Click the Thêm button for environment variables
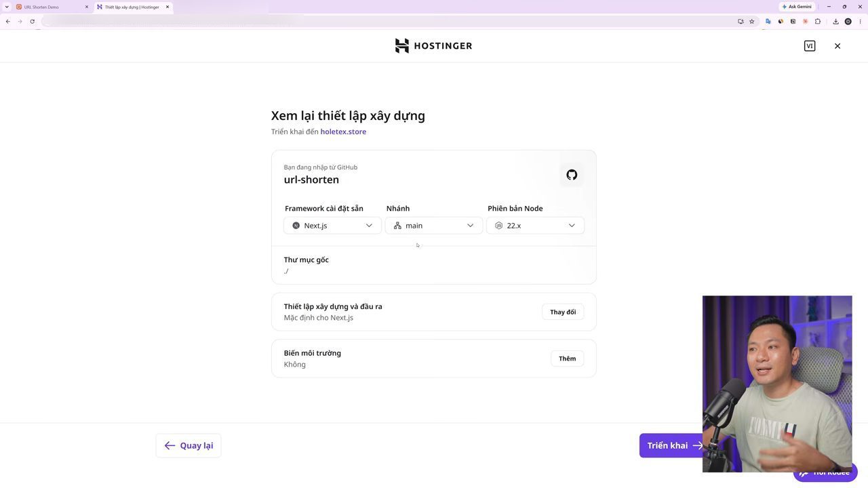Viewport: 868px width, 488px height. tap(567, 359)
